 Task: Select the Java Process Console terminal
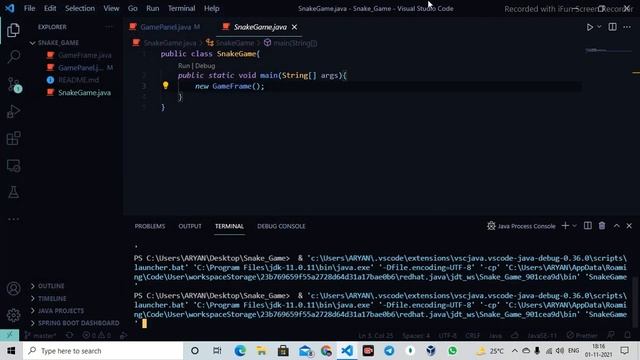[521, 226]
